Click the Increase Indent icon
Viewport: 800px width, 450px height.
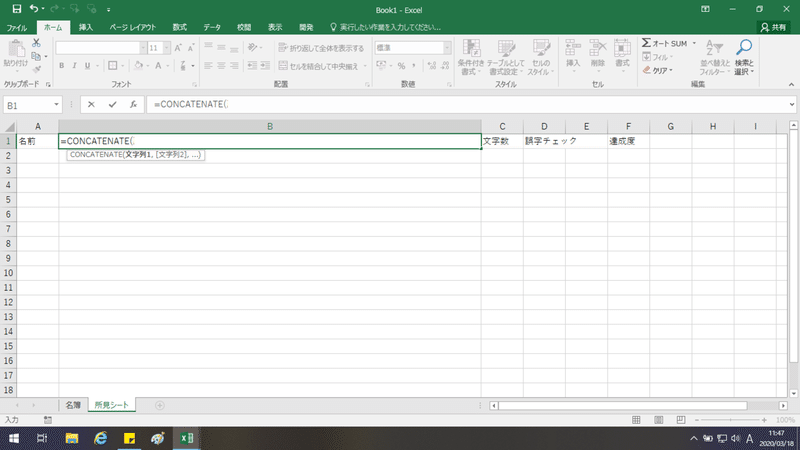click(x=265, y=65)
